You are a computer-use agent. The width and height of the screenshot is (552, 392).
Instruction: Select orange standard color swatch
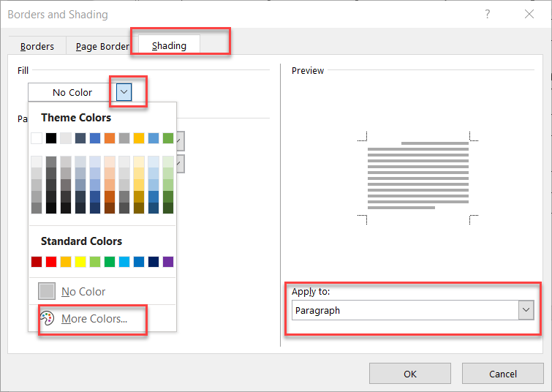tap(66, 262)
